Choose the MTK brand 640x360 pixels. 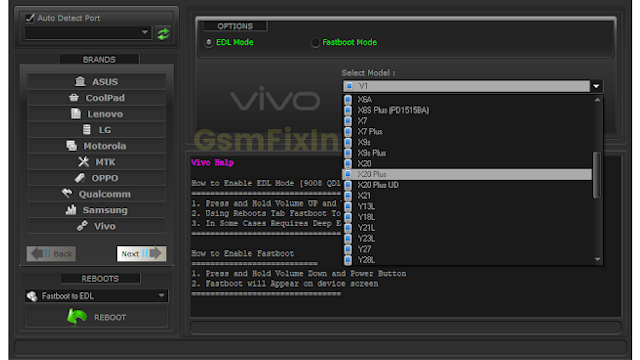coord(97,162)
